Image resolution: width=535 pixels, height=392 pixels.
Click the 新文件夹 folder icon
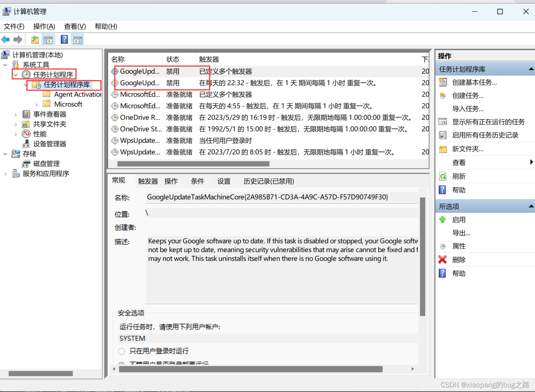click(x=443, y=149)
